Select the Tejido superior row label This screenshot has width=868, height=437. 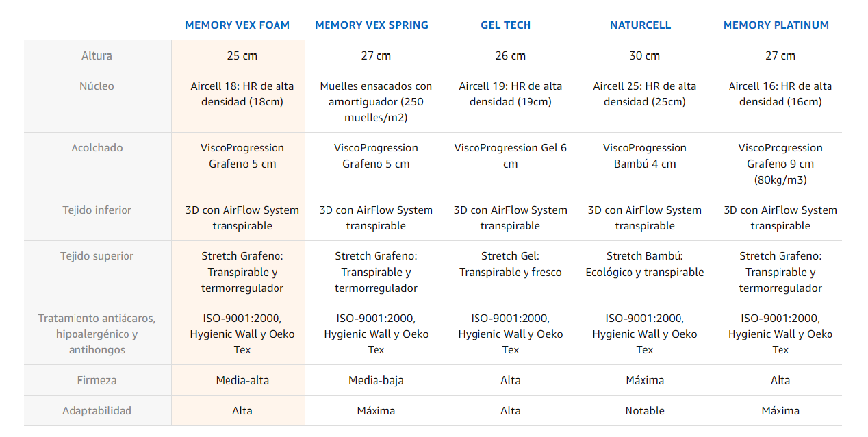coord(97,256)
